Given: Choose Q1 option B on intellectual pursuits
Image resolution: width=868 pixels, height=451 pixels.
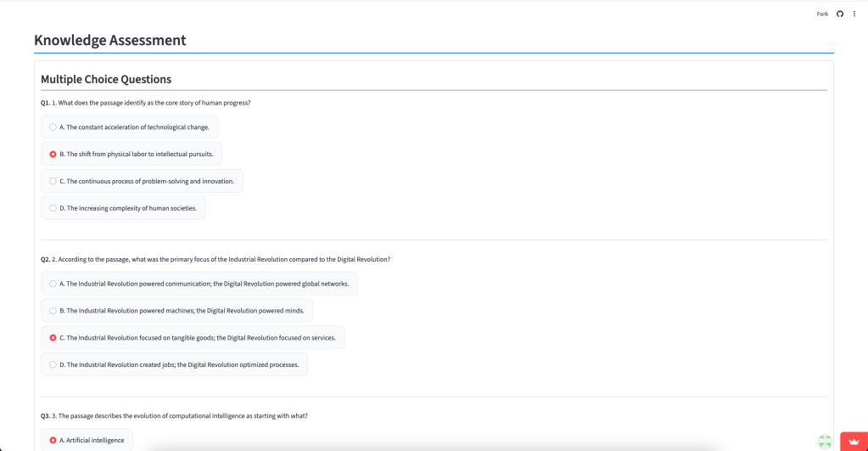Looking at the screenshot, I should (x=53, y=155).
